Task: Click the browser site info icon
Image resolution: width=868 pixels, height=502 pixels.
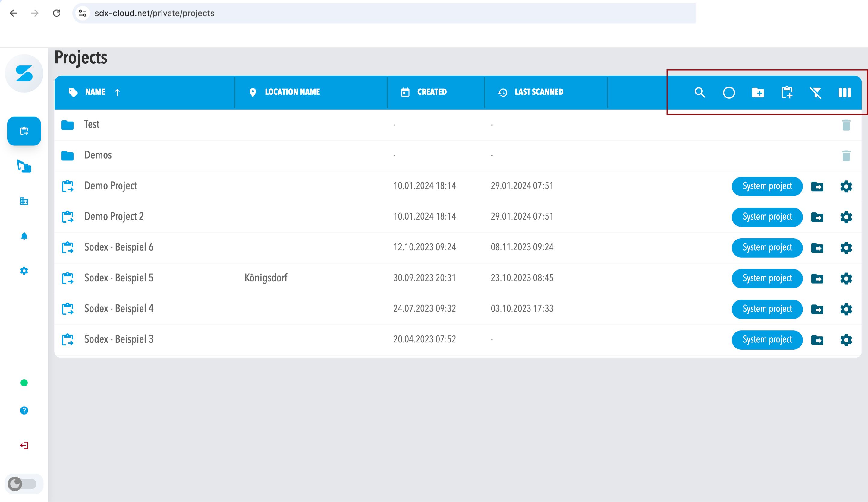Action: click(82, 13)
